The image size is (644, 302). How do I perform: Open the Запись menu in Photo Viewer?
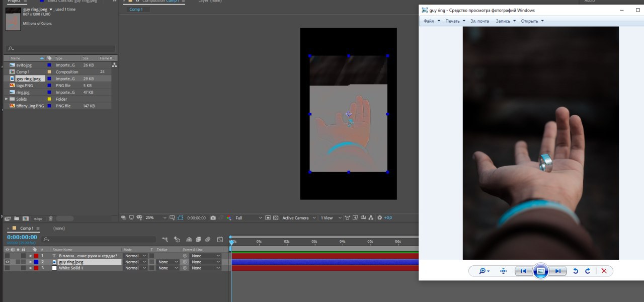[506, 21]
